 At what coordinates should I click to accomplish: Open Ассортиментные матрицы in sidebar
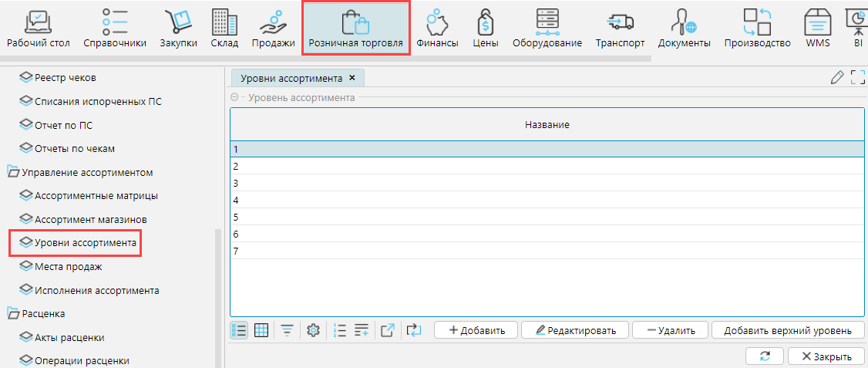[x=96, y=196]
